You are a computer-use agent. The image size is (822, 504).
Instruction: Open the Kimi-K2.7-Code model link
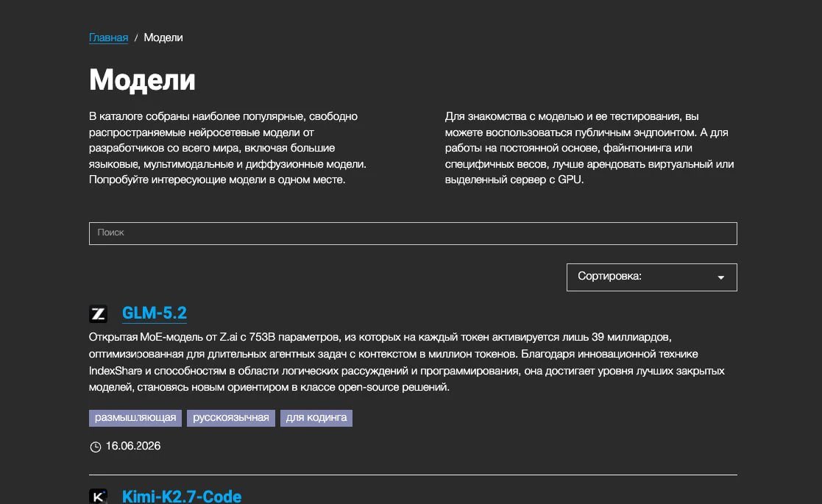point(181,496)
